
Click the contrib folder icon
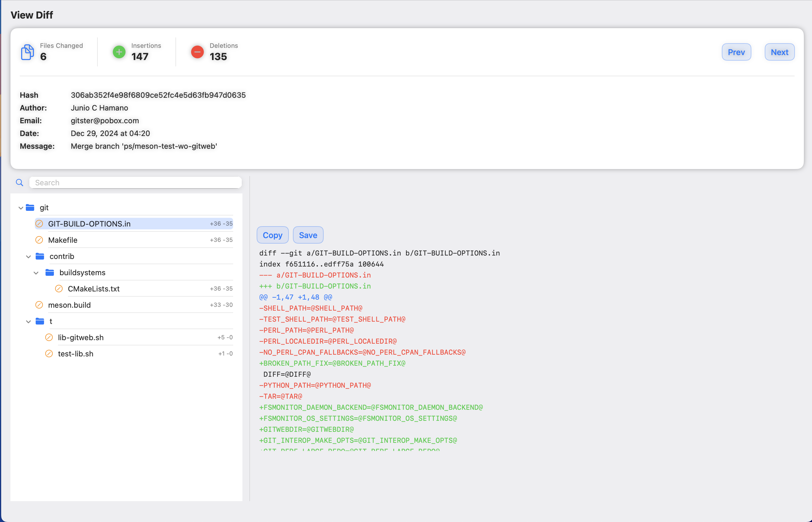tap(40, 256)
